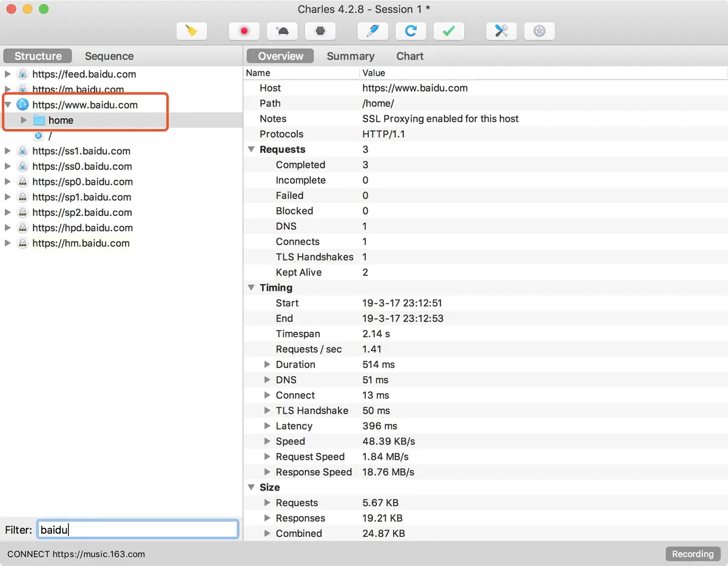Select the TLS Handshakes count row
The height and width of the screenshot is (566, 728).
click(x=485, y=257)
